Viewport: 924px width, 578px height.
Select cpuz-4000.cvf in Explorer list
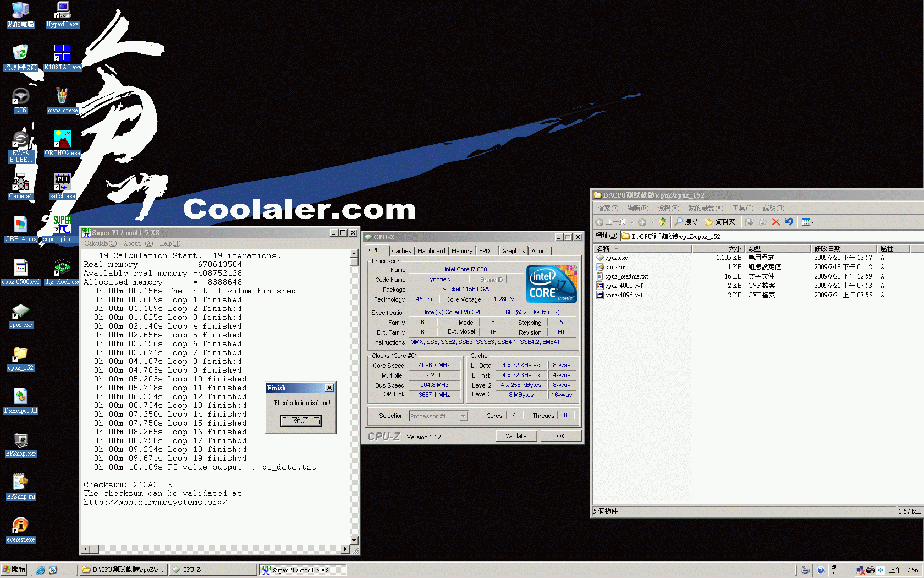[623, 286]
